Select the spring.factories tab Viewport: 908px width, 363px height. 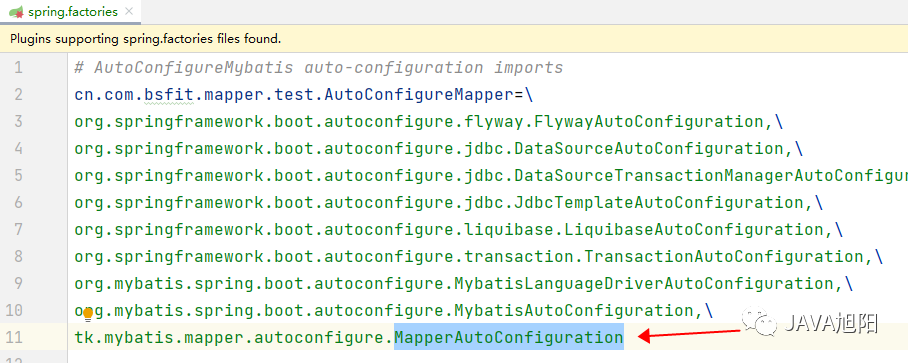click(71, 12)
